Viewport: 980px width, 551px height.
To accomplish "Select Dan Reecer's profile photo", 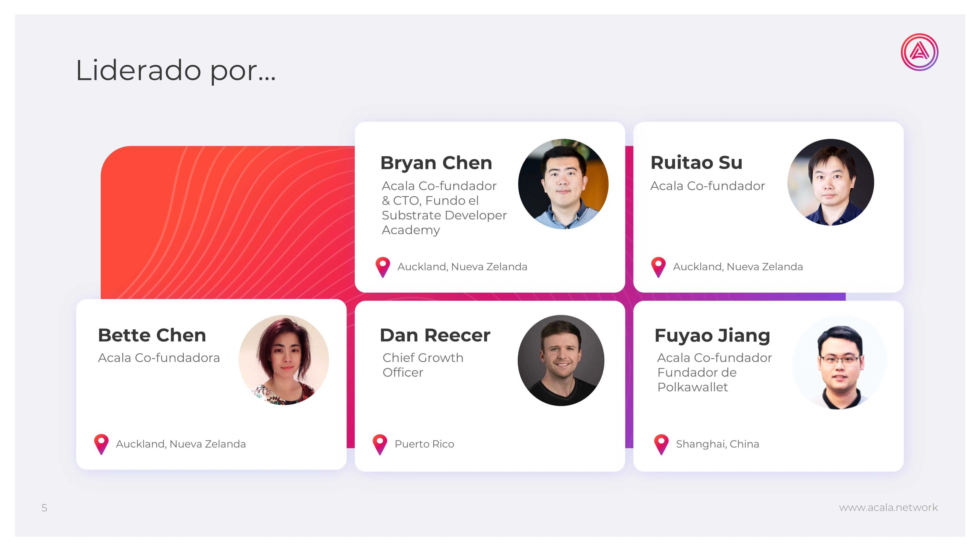I will 561,360.
